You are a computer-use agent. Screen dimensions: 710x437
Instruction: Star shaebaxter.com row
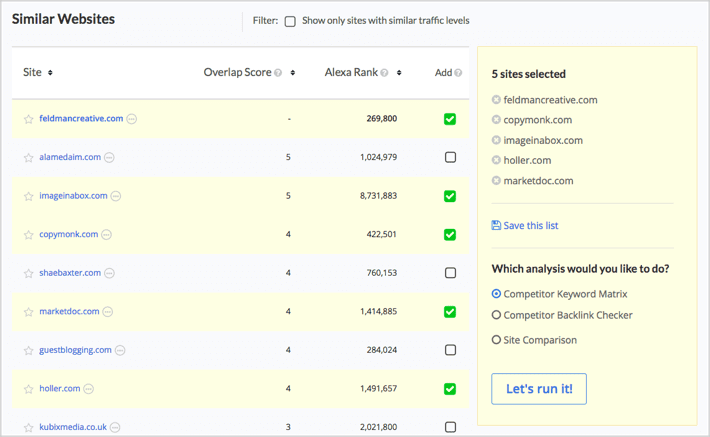pyautogui.click(x=29, y=273)
